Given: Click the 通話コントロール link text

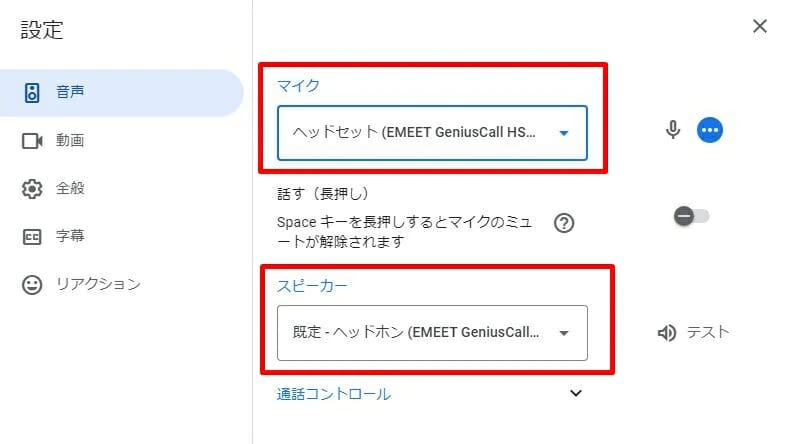Looking at the screenshot, I should 334,394.
